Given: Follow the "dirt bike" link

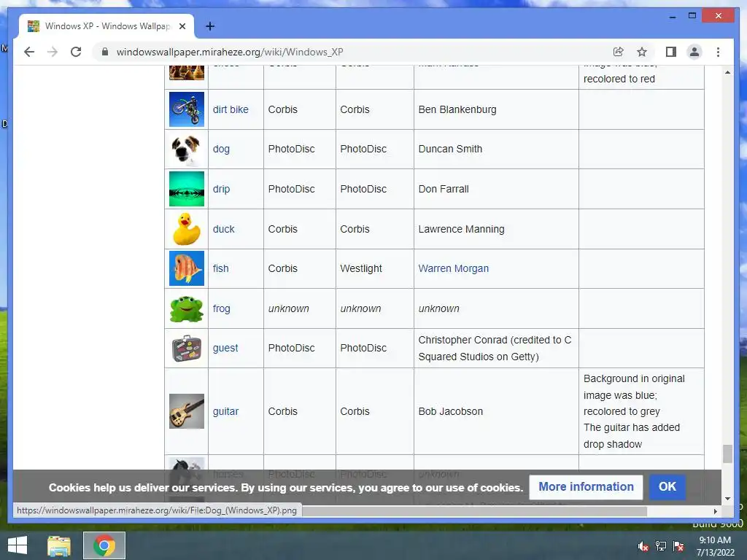Looking at the screenshot, I should coord(231,109).
